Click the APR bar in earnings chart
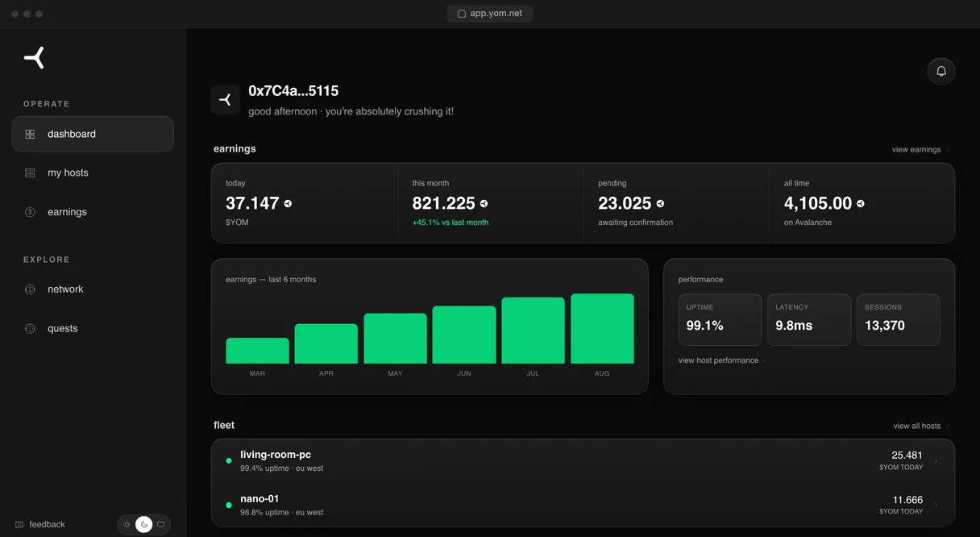 [326, 343]
